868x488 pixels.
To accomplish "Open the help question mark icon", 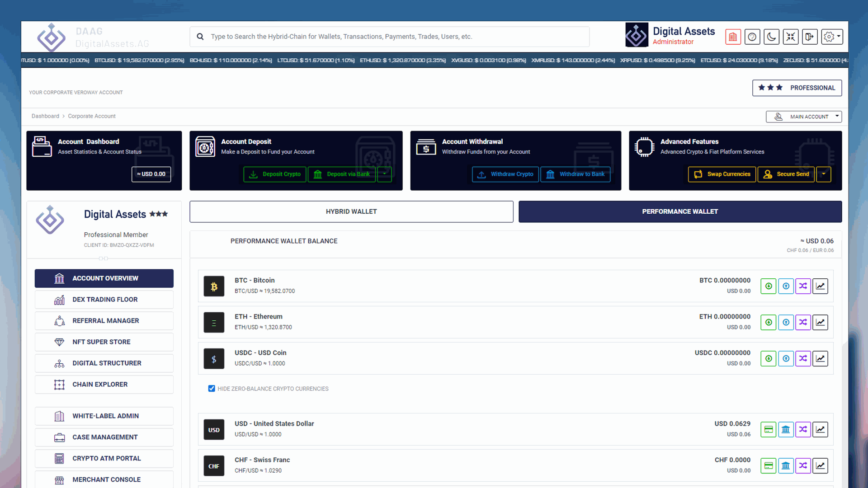I will click(752, 37).
